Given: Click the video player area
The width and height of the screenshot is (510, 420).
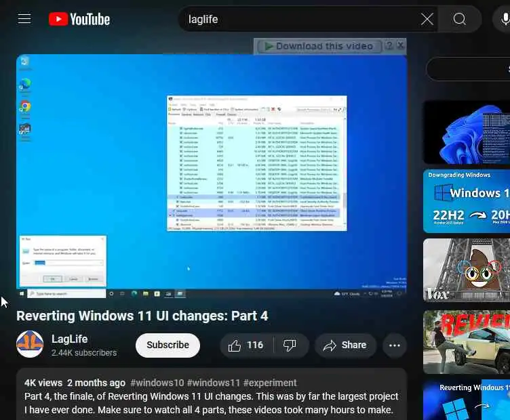Looking at the screenshot, I should pos(212,176).
